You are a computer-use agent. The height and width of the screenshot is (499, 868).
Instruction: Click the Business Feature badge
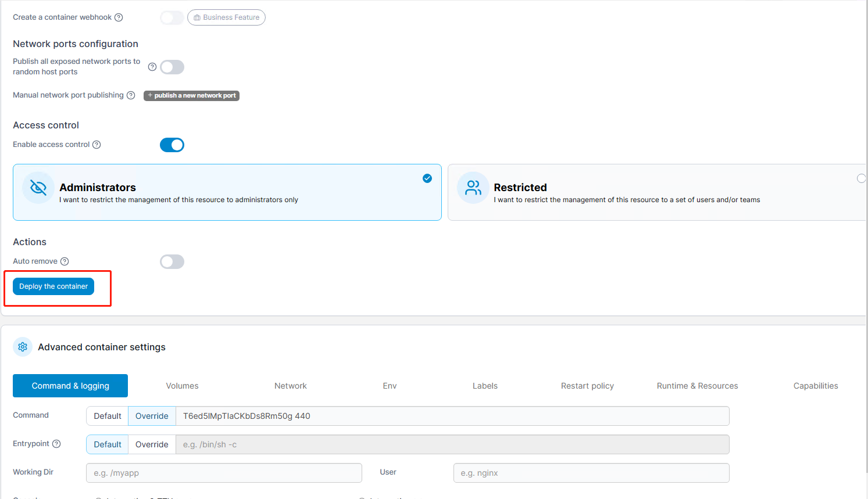tap(226, 17)
